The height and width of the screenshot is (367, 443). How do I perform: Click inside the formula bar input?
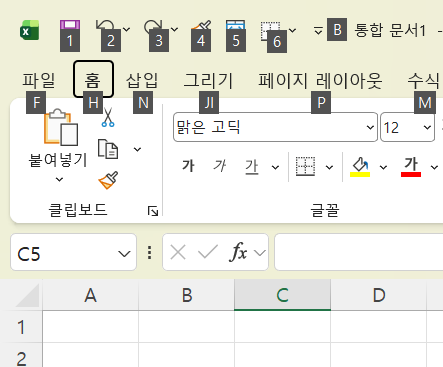pyautogui.click(x=359, y=252)
